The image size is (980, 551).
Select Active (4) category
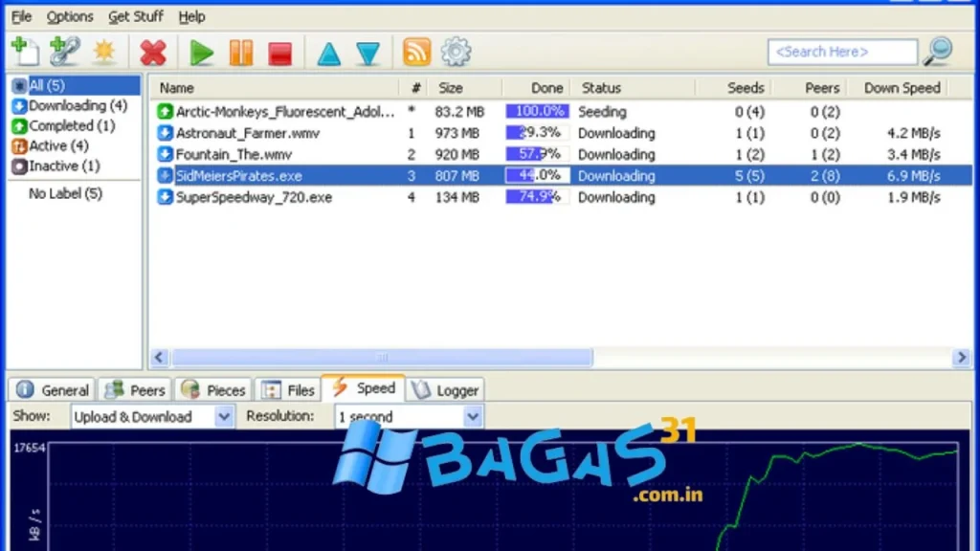51,145
